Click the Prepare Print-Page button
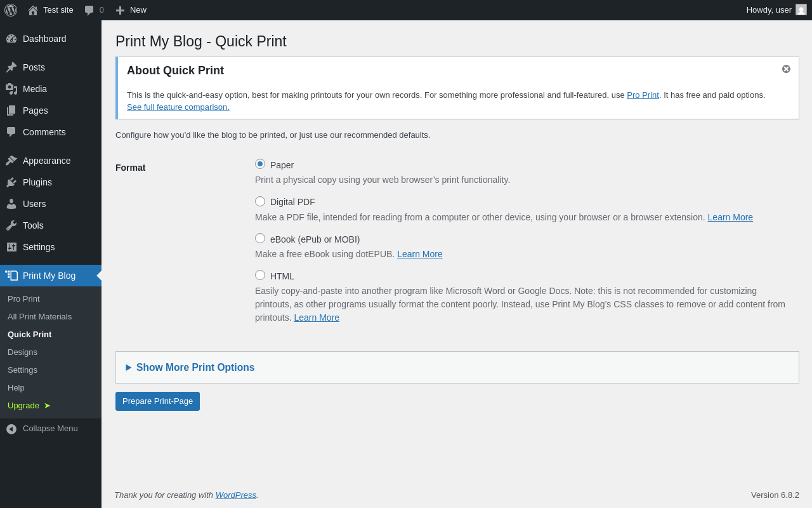Image resolution: width=812 pixels, height=508 pixels. point(157,401)
